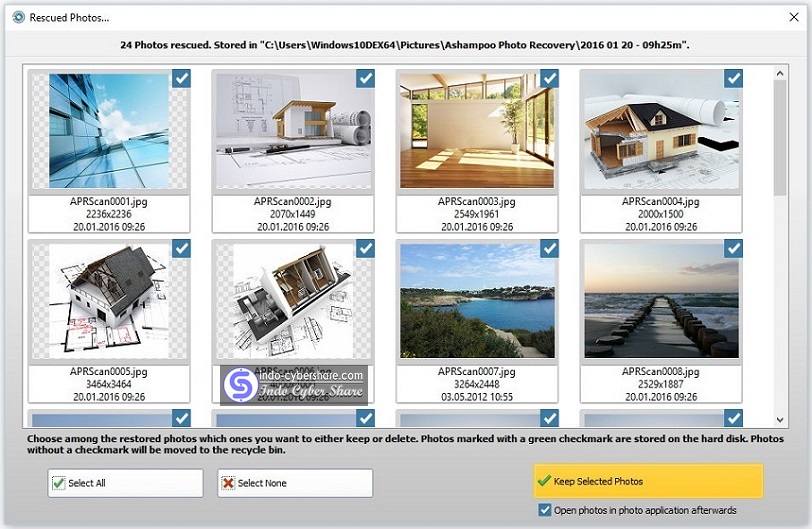Select the 3D house on plans thumbnail APRScan0005

(x=109, y=301)
